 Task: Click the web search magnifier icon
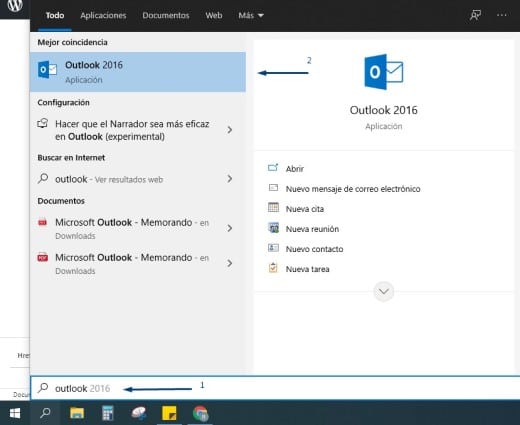[43, 178]
